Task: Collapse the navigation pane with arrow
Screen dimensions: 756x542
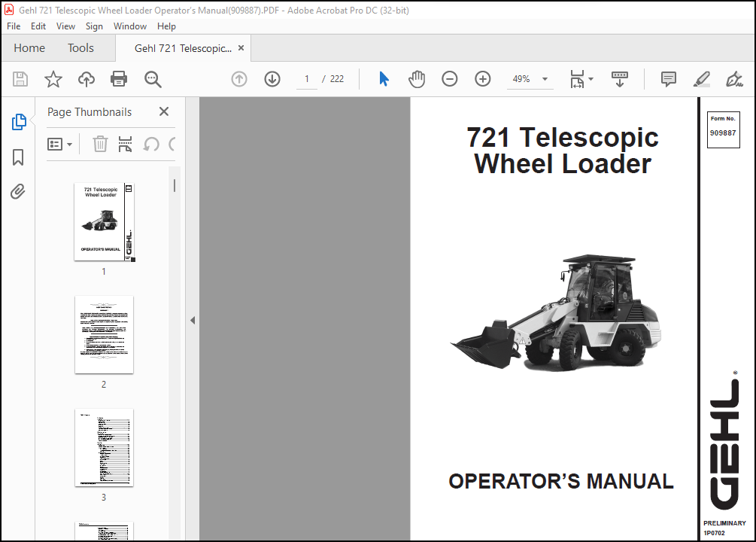Action: [193, 320]
